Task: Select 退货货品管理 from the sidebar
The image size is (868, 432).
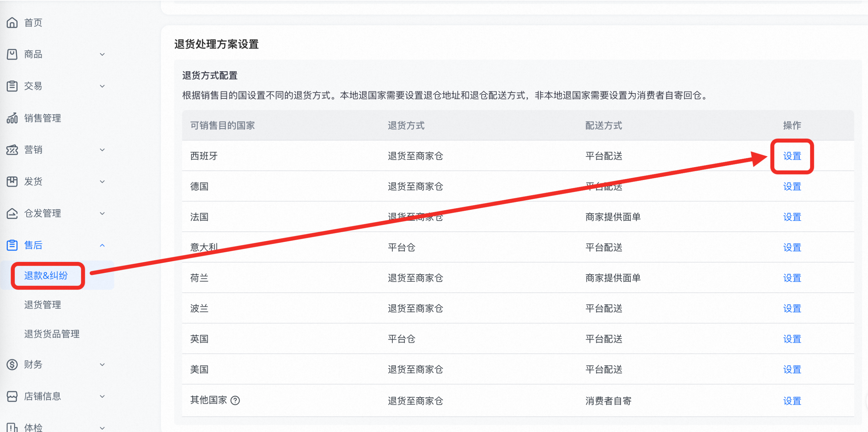Action: click(52, 334)
